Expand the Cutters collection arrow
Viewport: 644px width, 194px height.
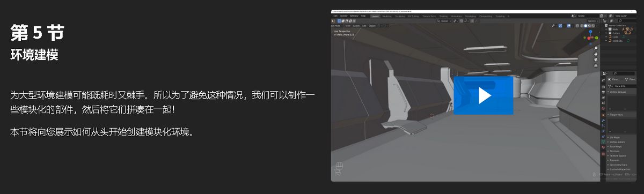(x=606, y=33)
